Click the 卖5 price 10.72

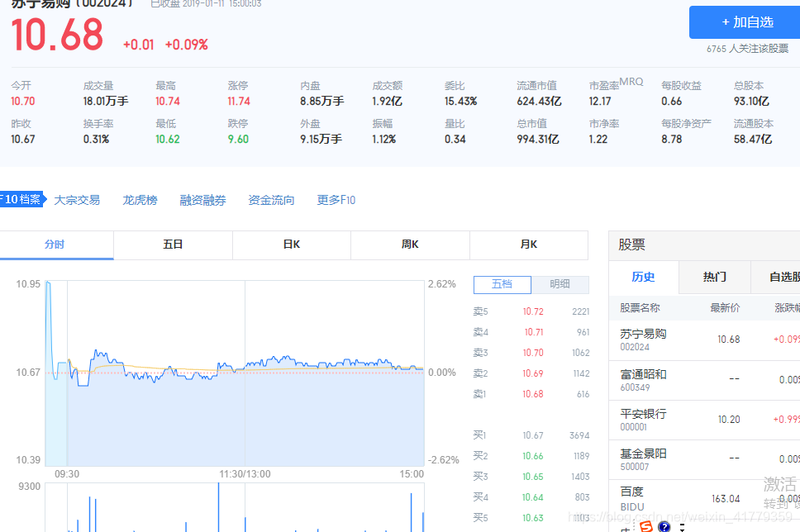tap(533, 311)
